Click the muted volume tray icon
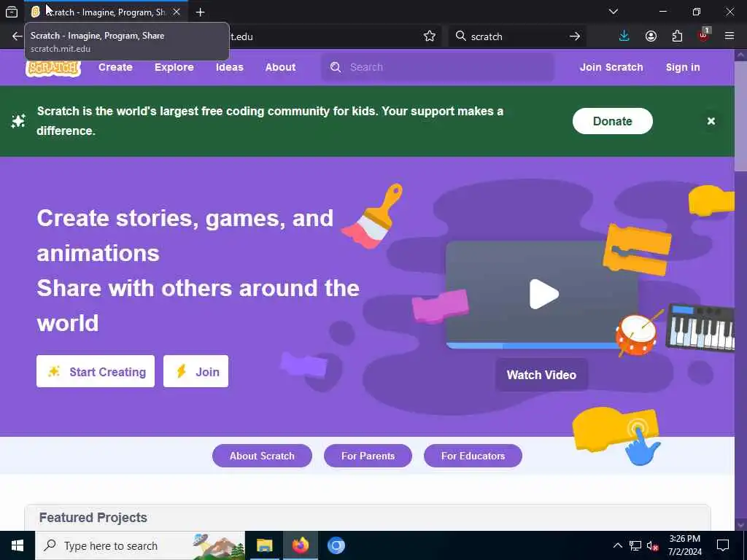Image resolution: width=747 pixels, height=560 pixels. (653, 546)
